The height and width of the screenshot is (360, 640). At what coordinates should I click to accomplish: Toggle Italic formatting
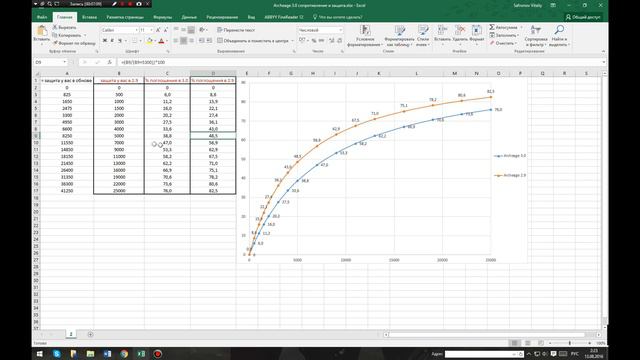[x=112, y=41]
